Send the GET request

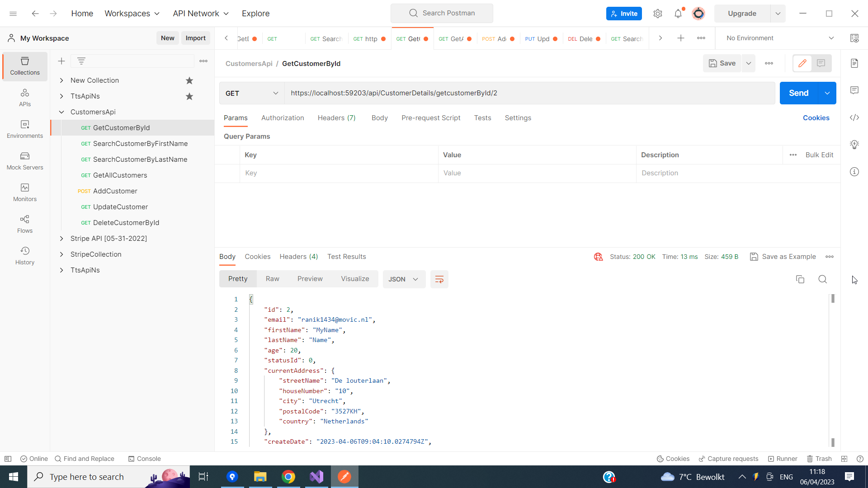tap(799, 93)
